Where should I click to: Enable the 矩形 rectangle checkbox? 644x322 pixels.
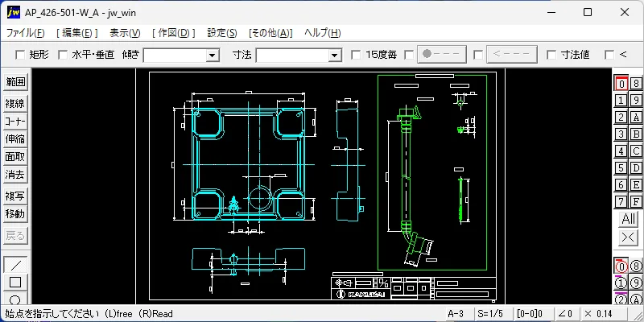pos(20,55)
